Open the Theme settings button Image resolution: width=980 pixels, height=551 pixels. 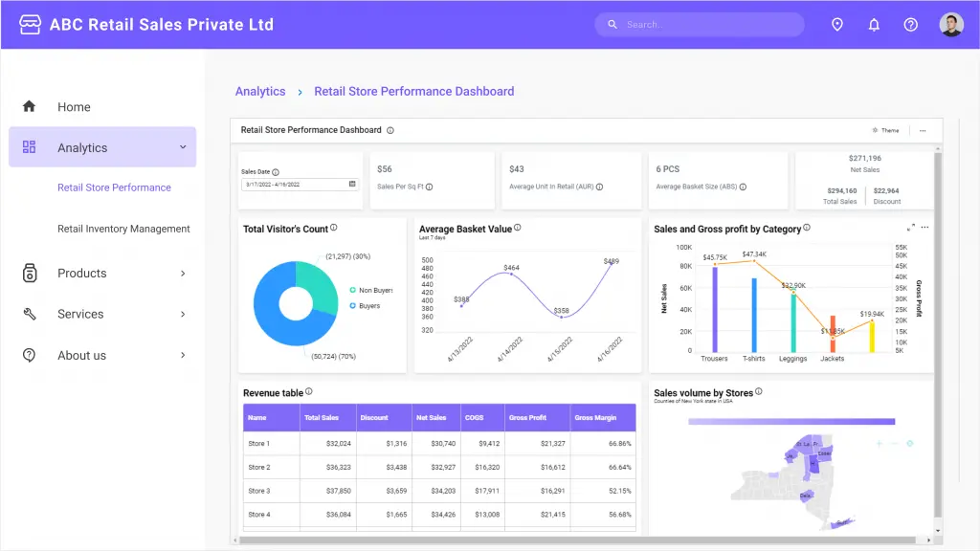tap(885, 130)
